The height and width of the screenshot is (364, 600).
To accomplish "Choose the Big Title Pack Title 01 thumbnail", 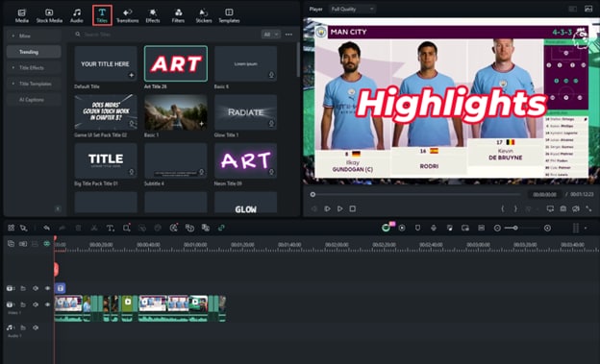I will click(x=106, y=160).
